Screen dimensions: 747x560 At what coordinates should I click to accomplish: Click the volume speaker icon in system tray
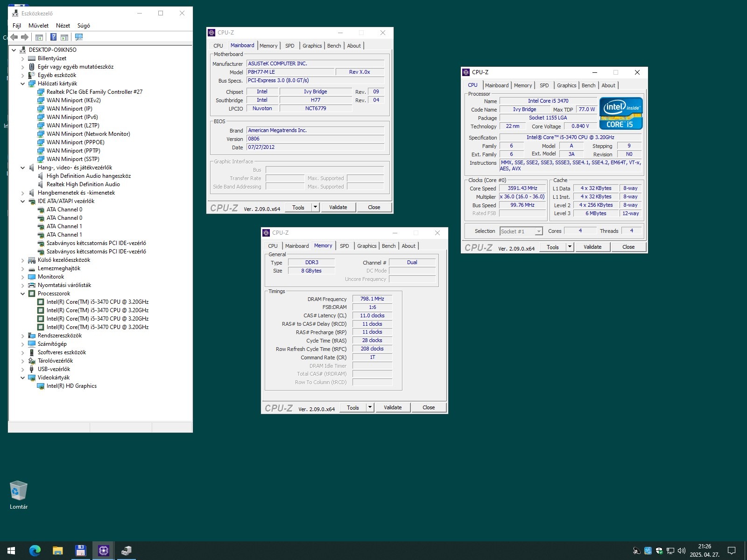pyautogui.click(x=681, y=551)
